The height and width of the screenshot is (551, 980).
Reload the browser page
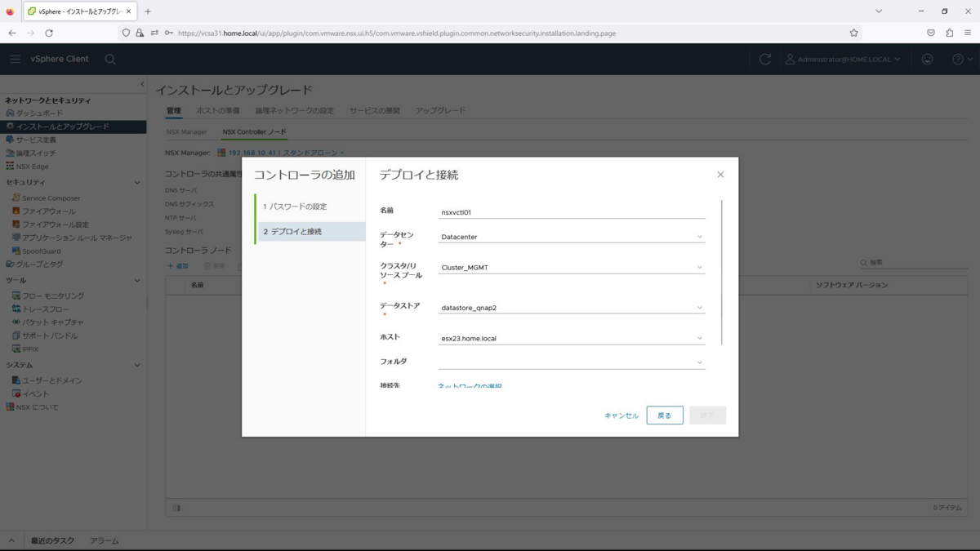(49, 33)
